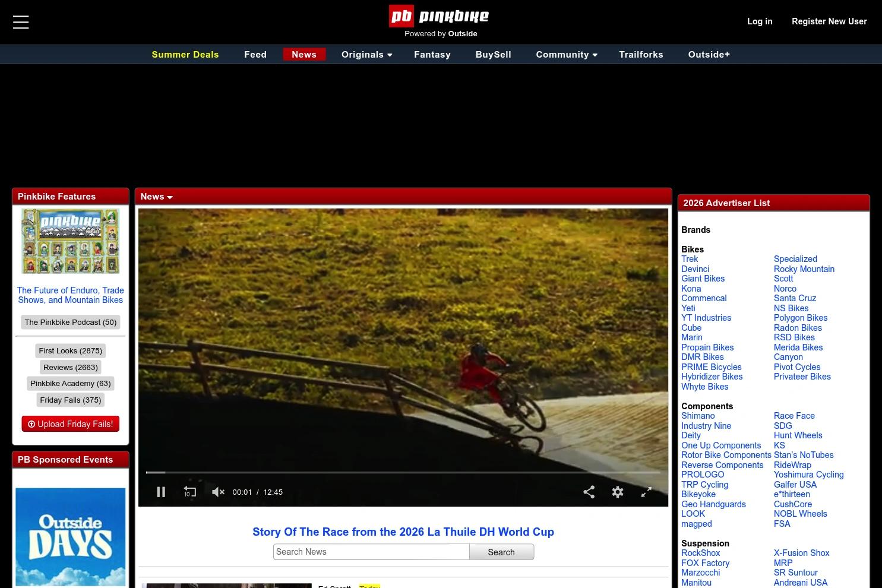Open Story Of The Race article link
Screen dimensions: 882x588
coord(403,532)
